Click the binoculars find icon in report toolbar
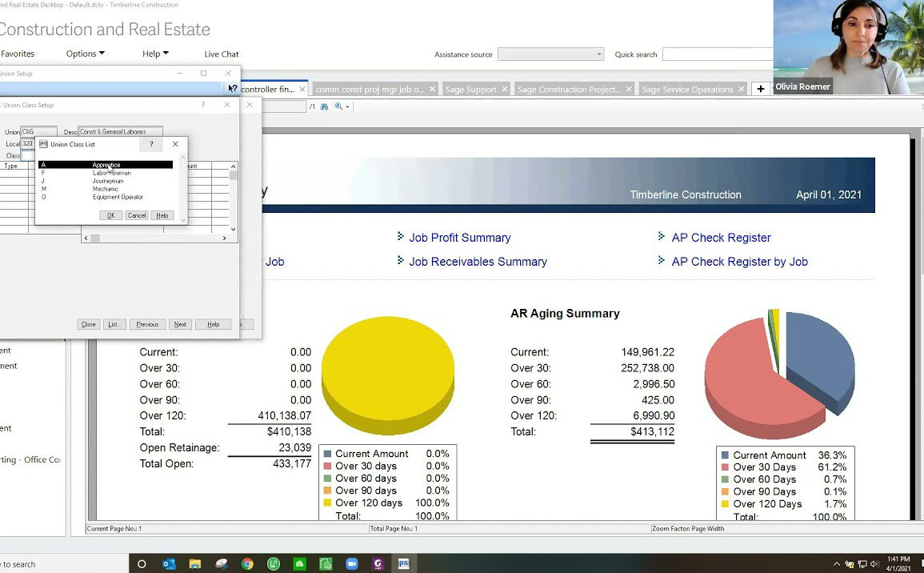Image resolution: width=924 pixels, height=573 pixels. tap(324, 106)
